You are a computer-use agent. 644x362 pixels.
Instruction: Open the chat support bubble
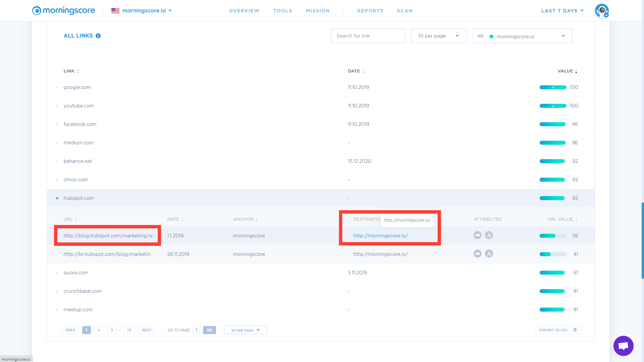coord(623,346)
